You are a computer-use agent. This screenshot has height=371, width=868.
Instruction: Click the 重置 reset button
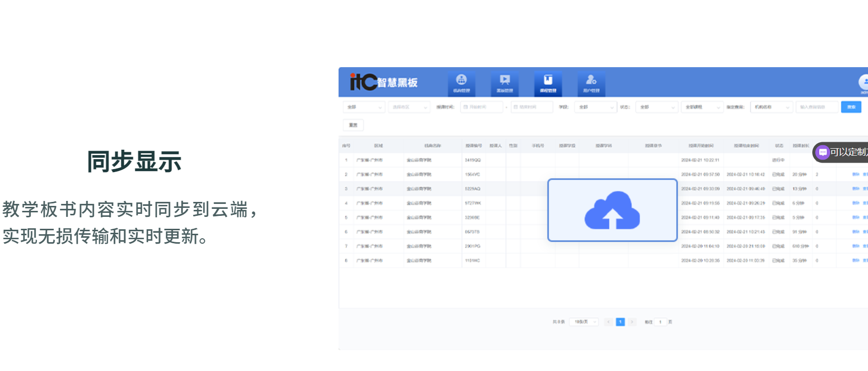(x=353, y=125)
